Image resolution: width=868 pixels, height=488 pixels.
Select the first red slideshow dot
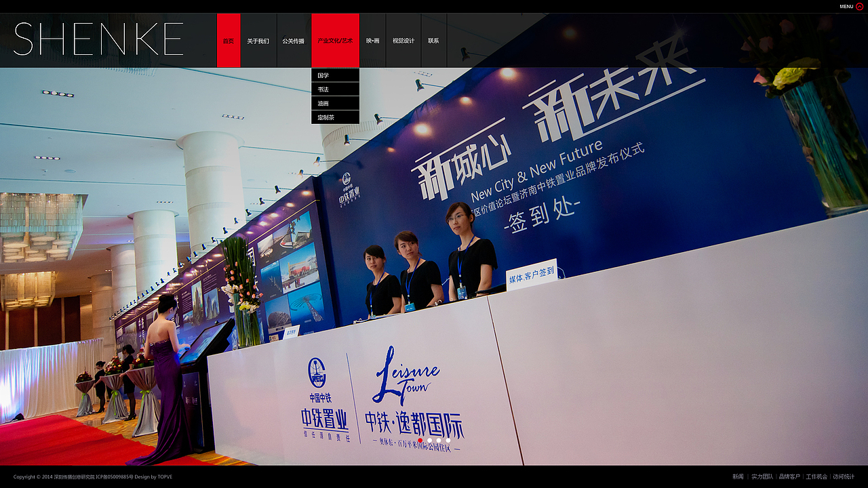pos(420,441)
